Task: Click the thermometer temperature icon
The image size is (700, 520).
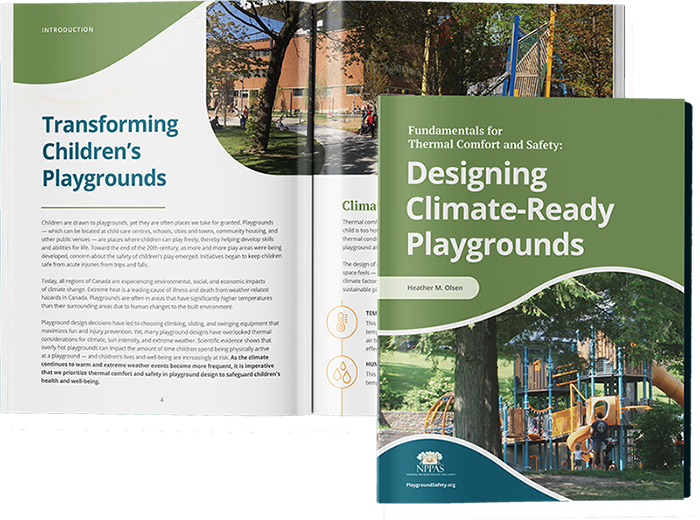Action: point(341,322)
